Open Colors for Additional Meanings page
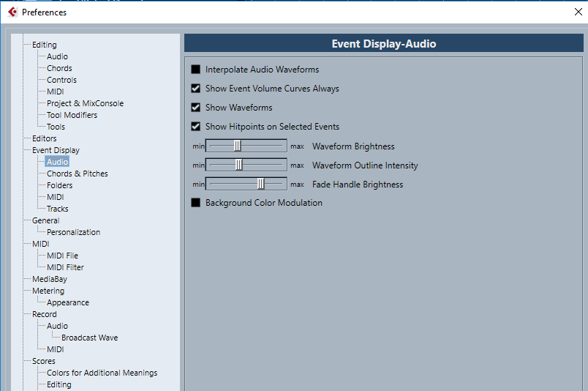The height and width of the screenshot is (391, 588). (102, 373)
